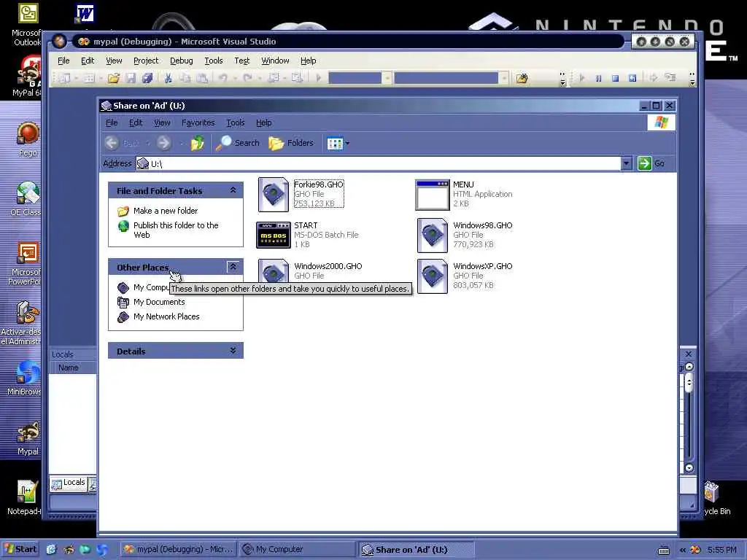Click the Go button next to address bar
The height and width of the screenshot is (560, 747).
pos(651,163)
